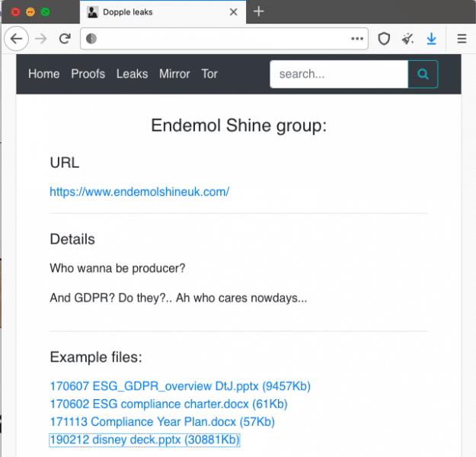Viewport: 476px width, 457px height.
Task: Reload the page with refresh icon
Action: pos(65,38)
